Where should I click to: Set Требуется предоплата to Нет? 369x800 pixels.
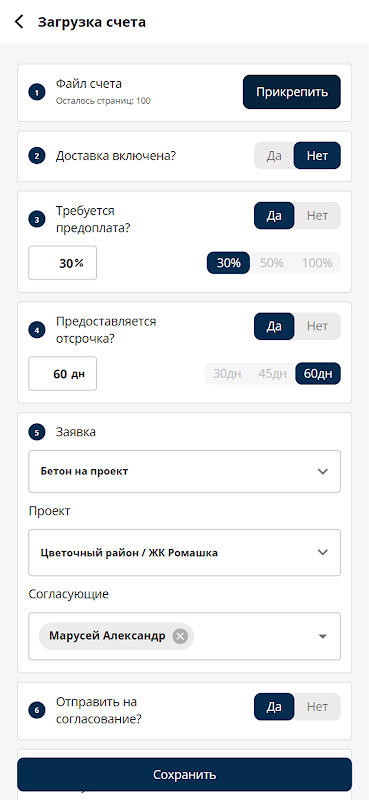tap(317, 216)
